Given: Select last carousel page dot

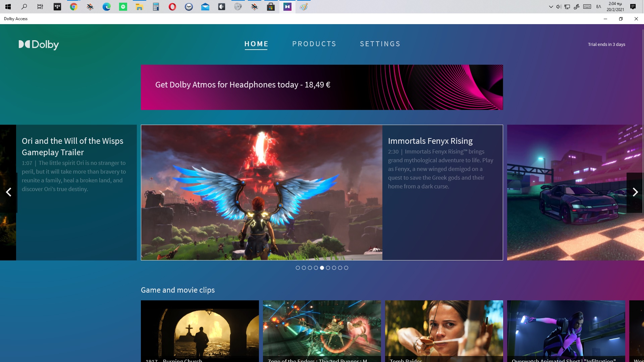Looking at the screenshot, I should (346, 268).
